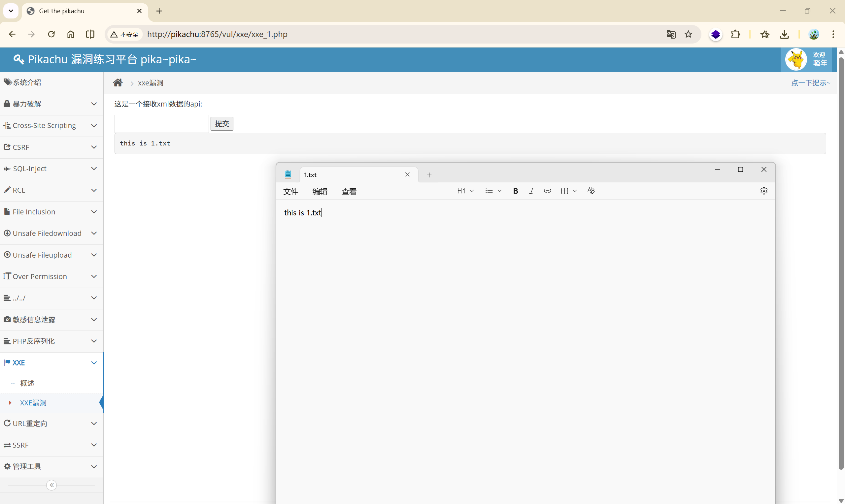Image resolution: width=845 pixels, height=504 pixels.
Task: Insert a link in Notepad
Action: (547, 191)
